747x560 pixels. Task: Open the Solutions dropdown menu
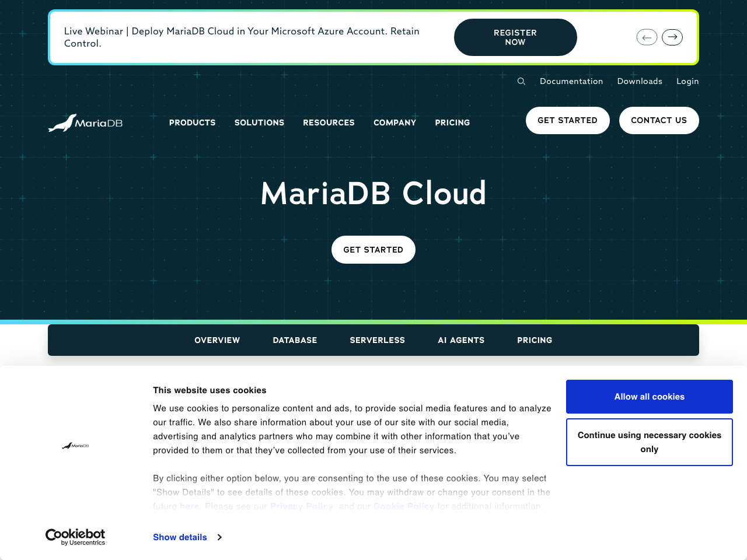coord(259,123)
